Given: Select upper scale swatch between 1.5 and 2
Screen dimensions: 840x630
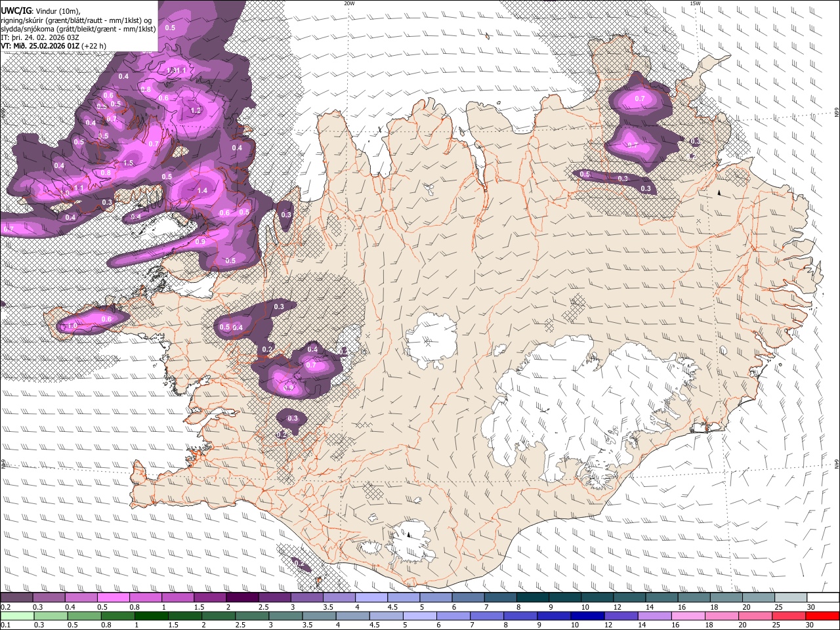Looking at the screenshot, I should pos(210,597).
